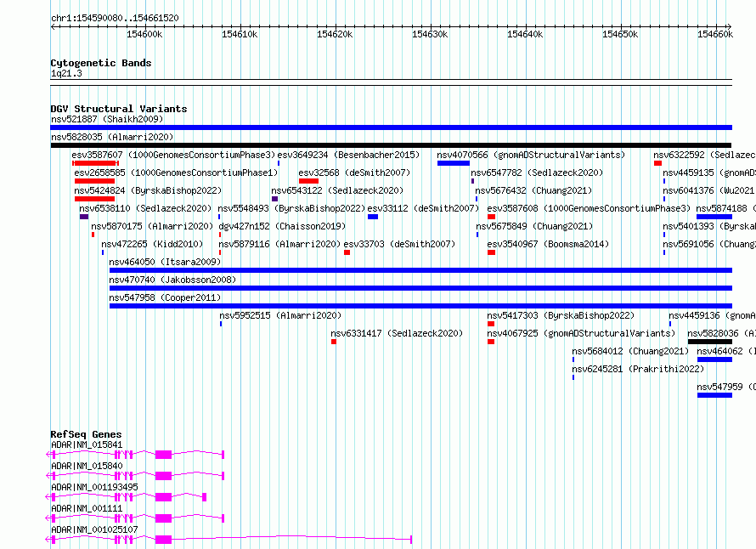Image resolution: width=756 pixels, height=549 pixels.
Task: Open the nsv5952515 (Almarri2020) label
Action: 280,315
